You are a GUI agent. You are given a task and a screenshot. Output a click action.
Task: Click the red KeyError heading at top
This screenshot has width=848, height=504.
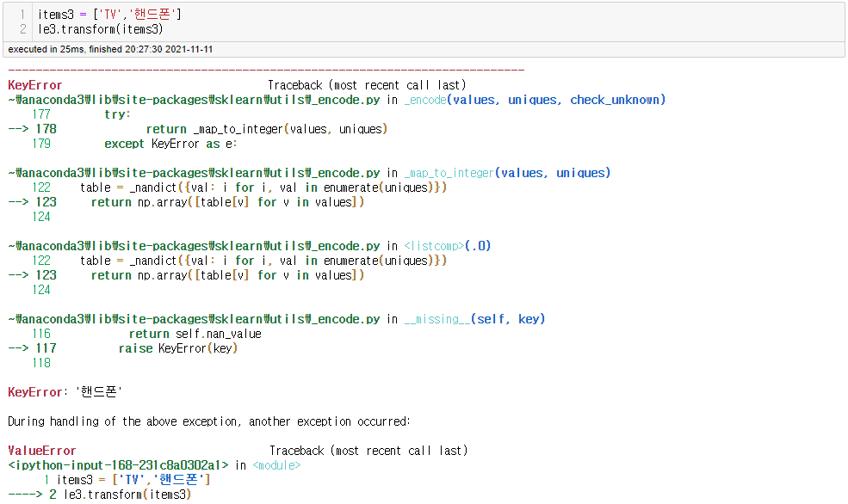click(x=35, y=85)
